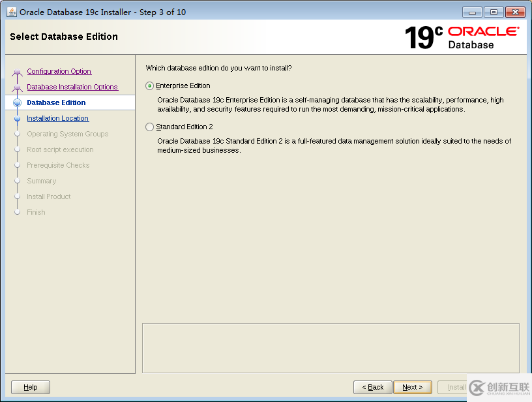Click the Operating System Groups step text
Viewport: 532px width, 402px height.
[x=68, y=134]
